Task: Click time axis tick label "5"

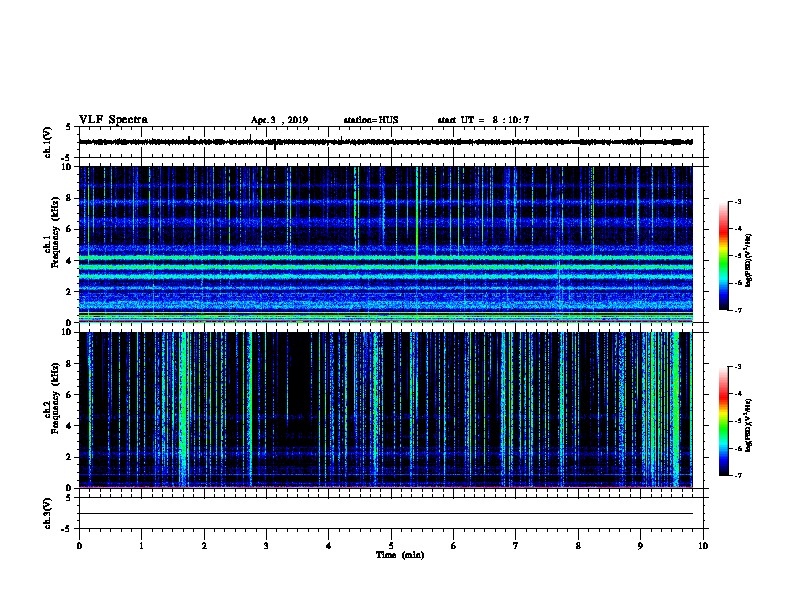Action: 391,546
